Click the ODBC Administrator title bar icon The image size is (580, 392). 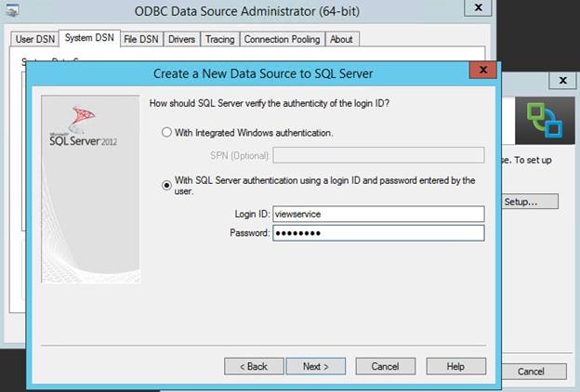tap(12, 10)
